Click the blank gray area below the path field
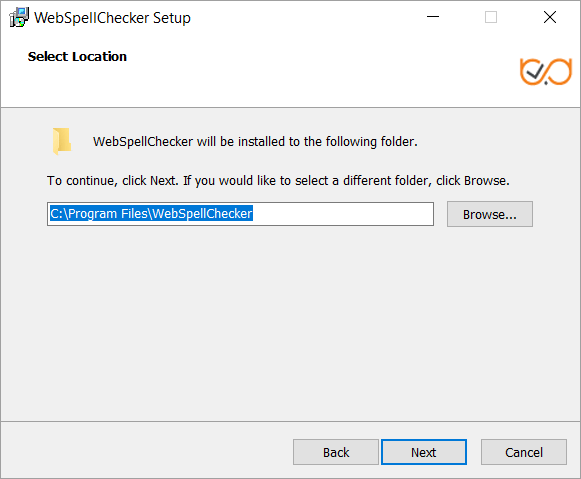Screen dimensions: 581x479 (290, 322)
